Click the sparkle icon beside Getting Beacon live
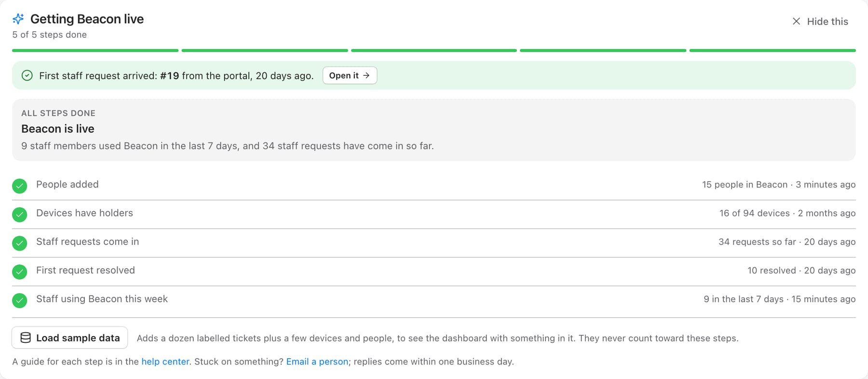The image size is (868, 379). (18, 19)
